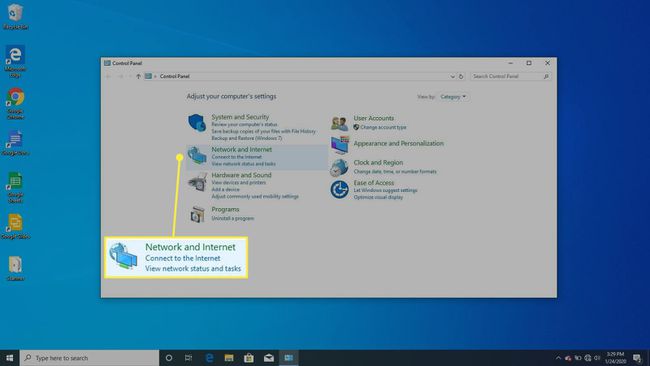This screenshot has height=366, width=650.
Task: Refresh the Control Panel address bar
Action: (461, 76)
